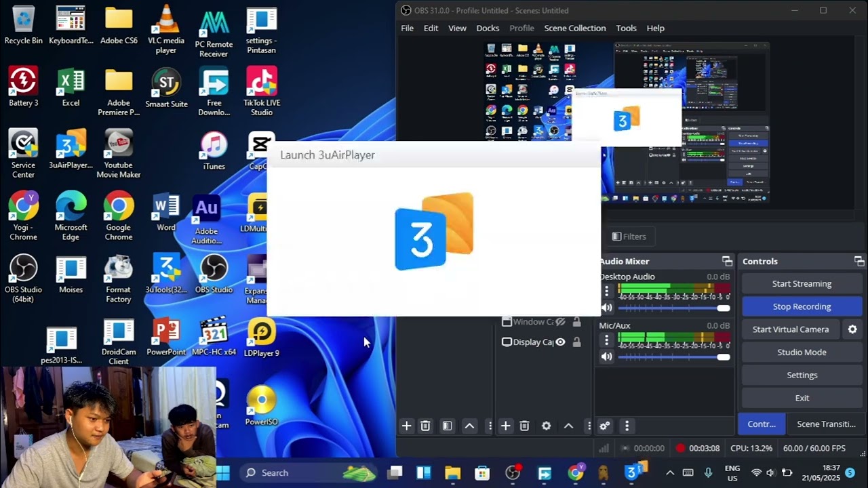
Task: Open the Scene Collection menu
Action: pos(575,28)
